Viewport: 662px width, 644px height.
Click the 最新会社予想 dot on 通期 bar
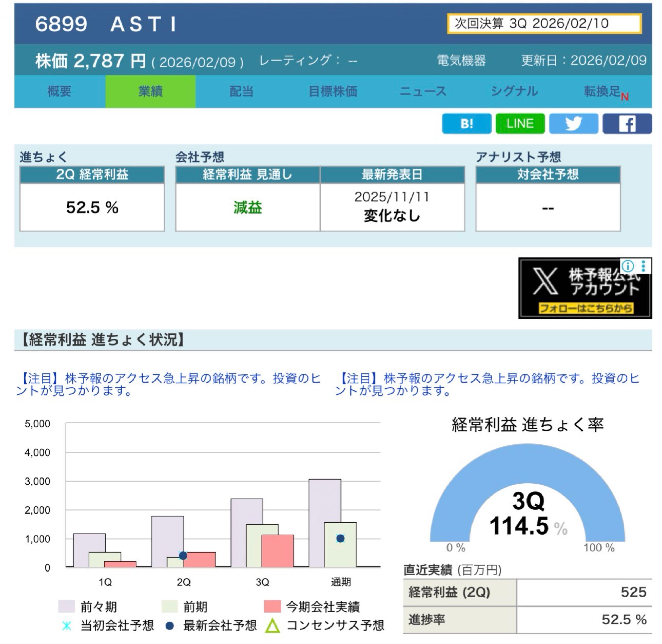pos(340,538)
